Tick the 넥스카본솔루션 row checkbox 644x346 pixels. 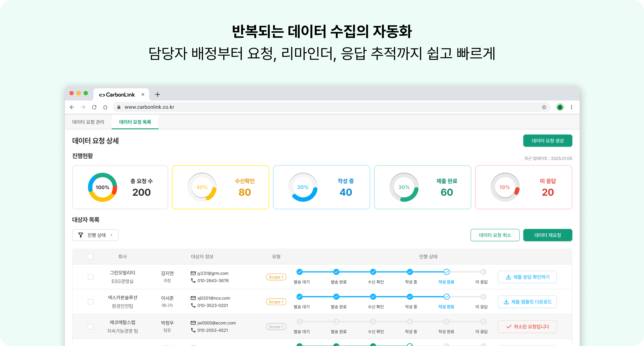tap(91, 302)
